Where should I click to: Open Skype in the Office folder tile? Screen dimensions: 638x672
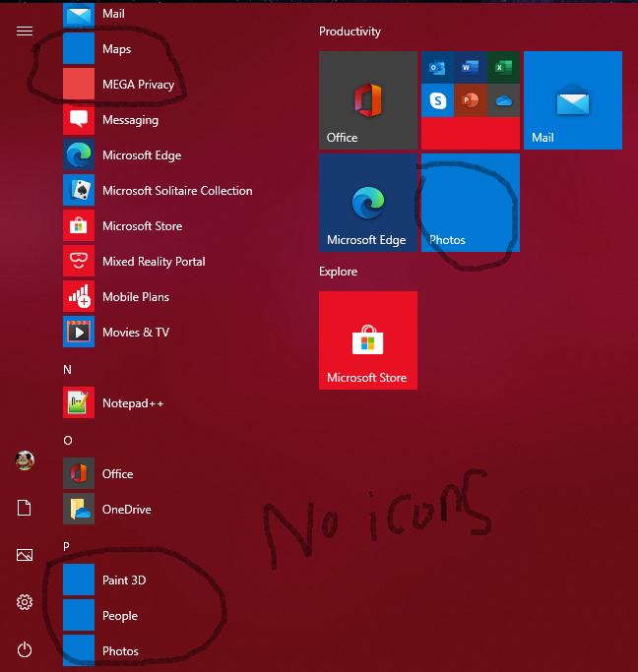(x=437, y=100)
